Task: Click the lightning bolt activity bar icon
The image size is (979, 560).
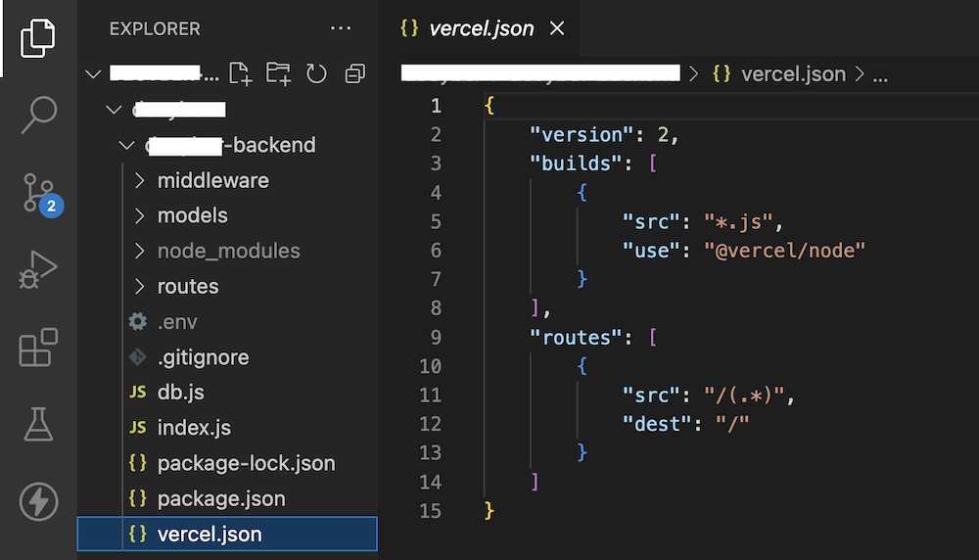Action: pyautogui.click(x=37, y=501)
